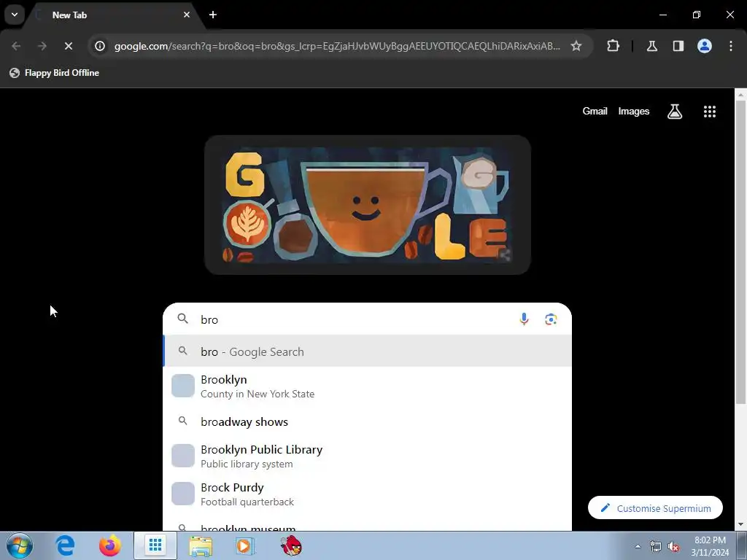Click Customise Supermium button
Screen dimensions: 747x560
[x=655, y=508]
